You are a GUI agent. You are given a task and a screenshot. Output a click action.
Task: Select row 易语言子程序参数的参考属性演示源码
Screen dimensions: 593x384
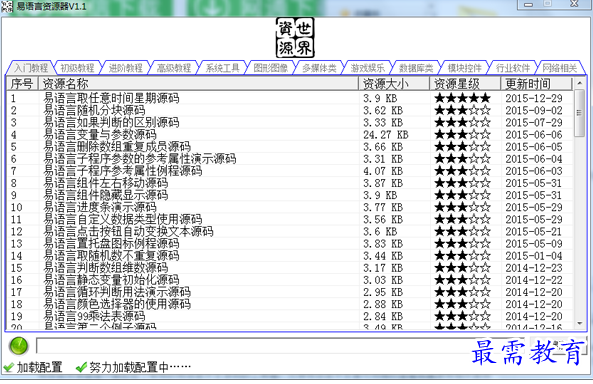tap(290, 159)
